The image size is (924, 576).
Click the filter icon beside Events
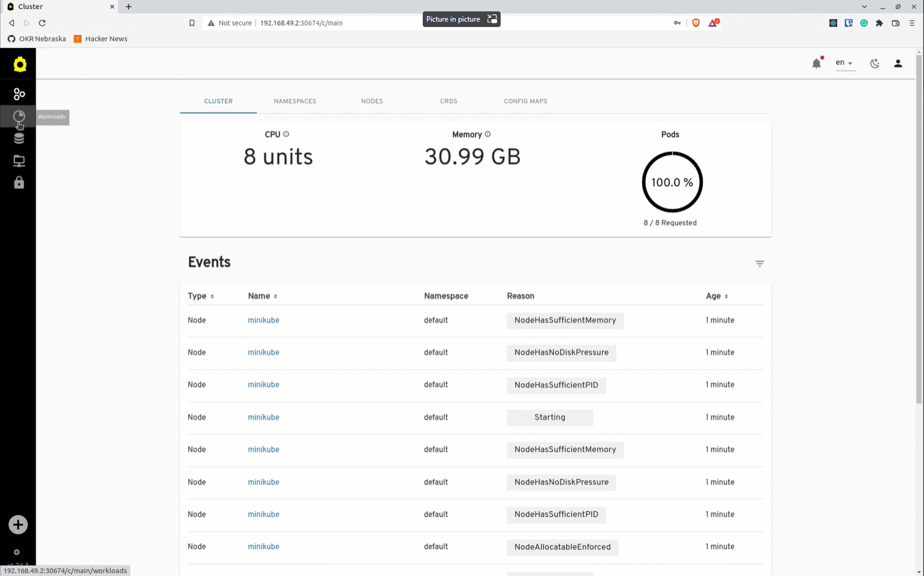pos(759,263)
